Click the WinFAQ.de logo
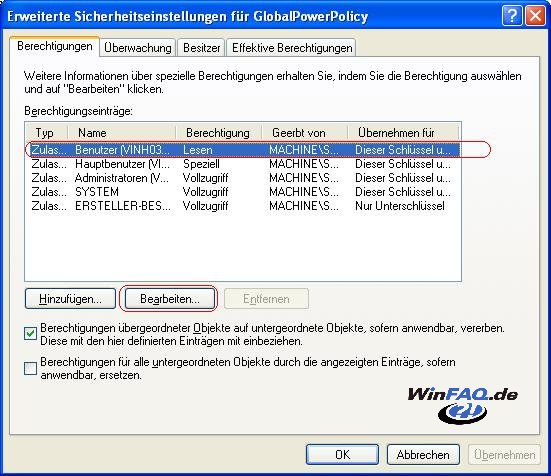Image resolution: width=551 pixels, height=476 pixels. point(462,405)
